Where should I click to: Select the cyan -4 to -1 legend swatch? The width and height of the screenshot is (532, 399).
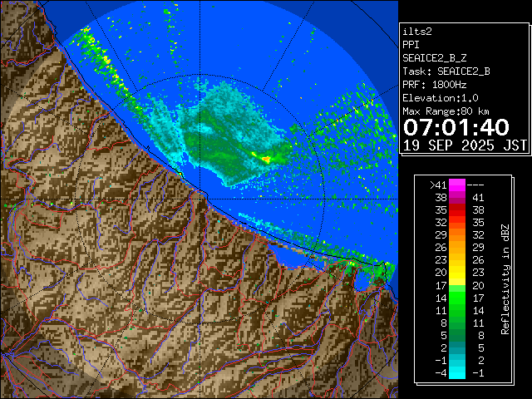coord(456,372)
